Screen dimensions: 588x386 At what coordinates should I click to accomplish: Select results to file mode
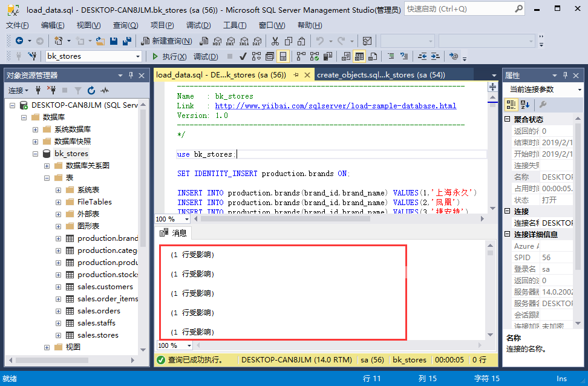373,56
